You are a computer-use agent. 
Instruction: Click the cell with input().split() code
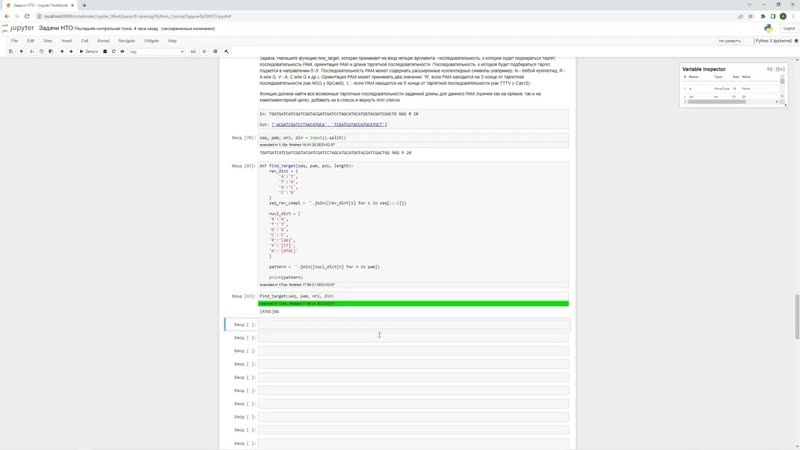(413, 138)
